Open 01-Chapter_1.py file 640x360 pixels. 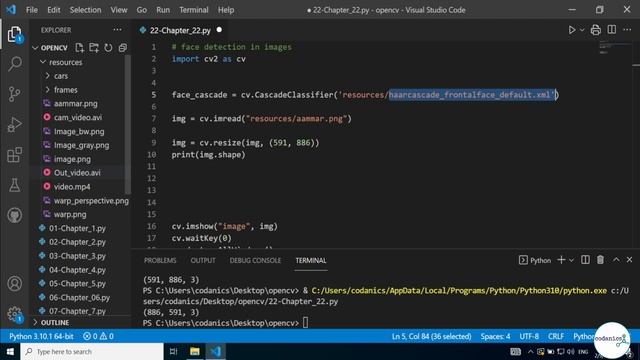click(77, 228)
